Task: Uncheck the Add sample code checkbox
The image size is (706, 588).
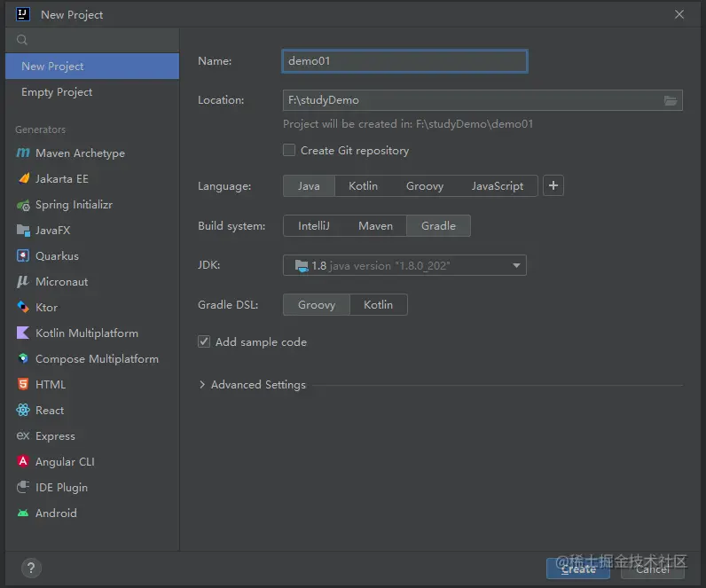Action: pos(204,341)
